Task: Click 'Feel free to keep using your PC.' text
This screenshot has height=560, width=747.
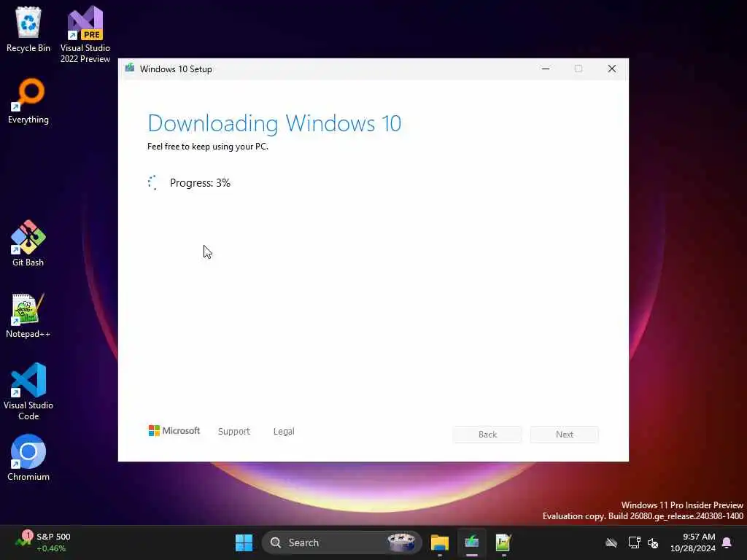Action: 208,147
